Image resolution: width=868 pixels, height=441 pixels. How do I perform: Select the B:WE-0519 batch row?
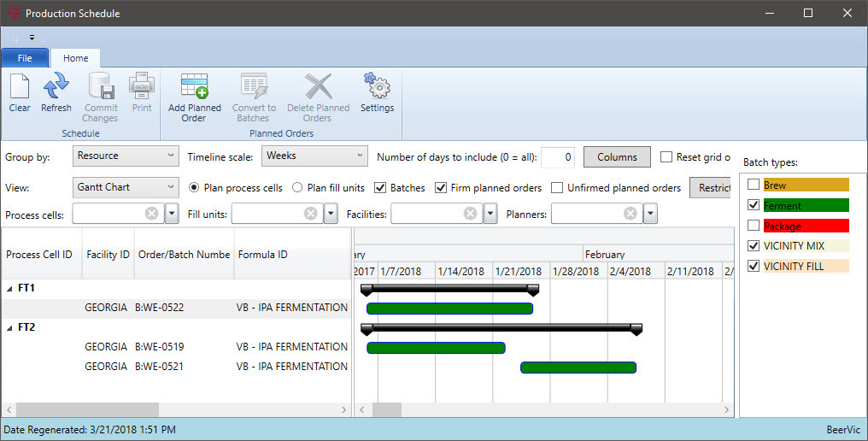[x=176, y=347]
